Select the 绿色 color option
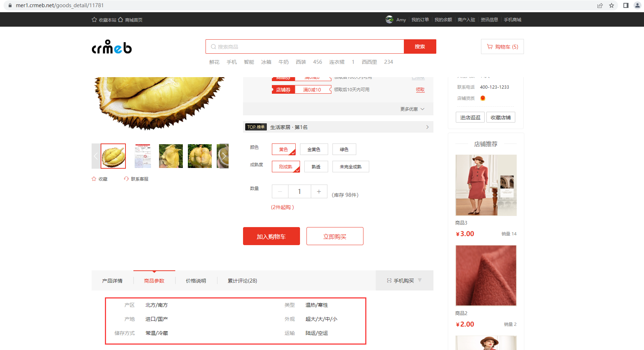644x350 pixels. (344, 149)
